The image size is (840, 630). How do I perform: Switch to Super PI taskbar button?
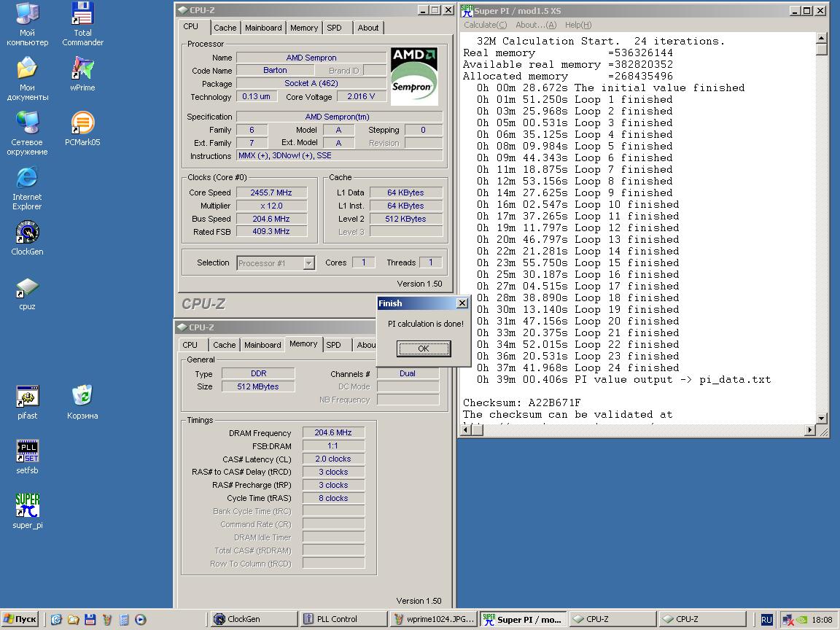tap(523, 619)
